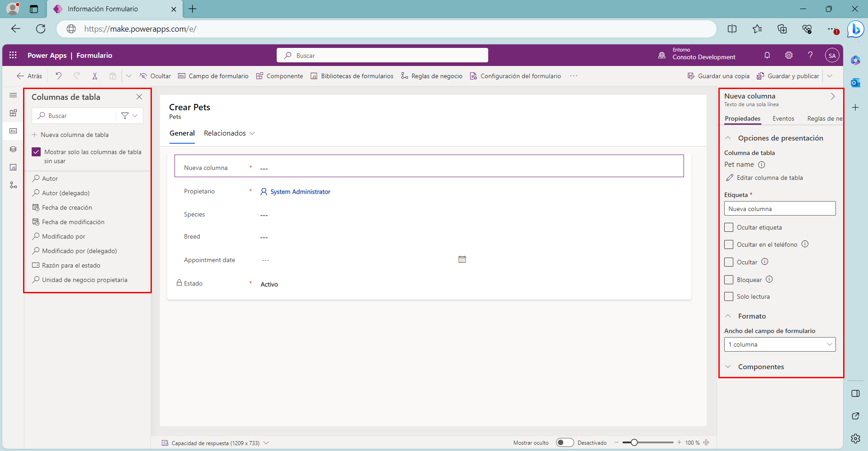Collapse Opciones de presentación section
The image size is (868, 451).
728,138
